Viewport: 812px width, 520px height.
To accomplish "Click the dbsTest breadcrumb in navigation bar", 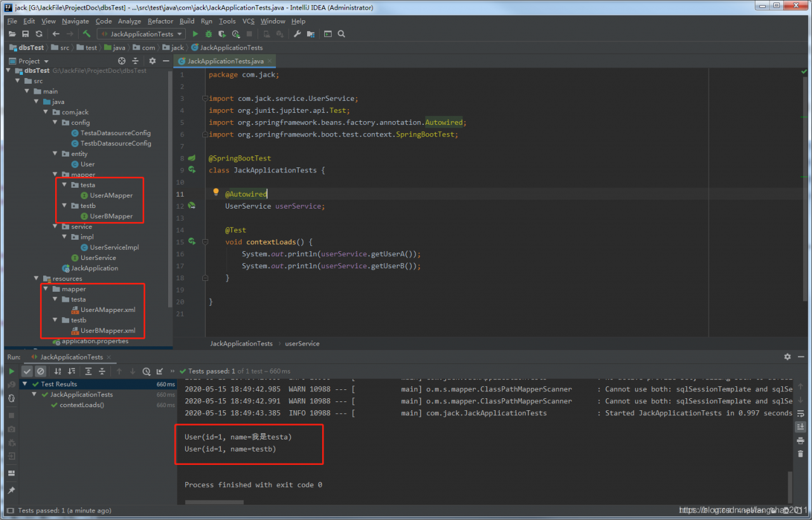I will pos(27,48).
